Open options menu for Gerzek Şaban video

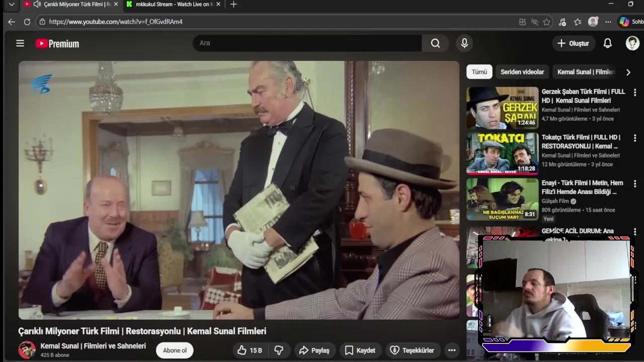click(x=635, y=93)
